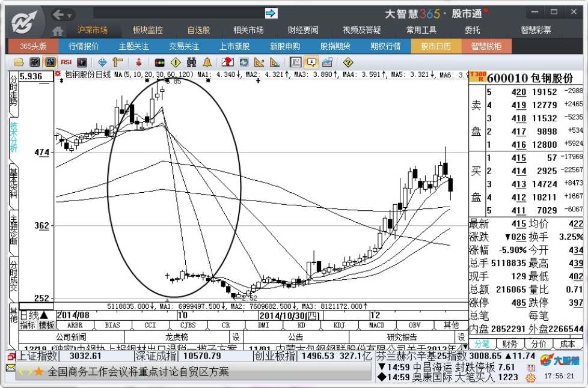Image resolution: width=588 pixels, height=388 pixels.
Task: Open the yellow folder icon in toolbar
Action: click(19, 62)
